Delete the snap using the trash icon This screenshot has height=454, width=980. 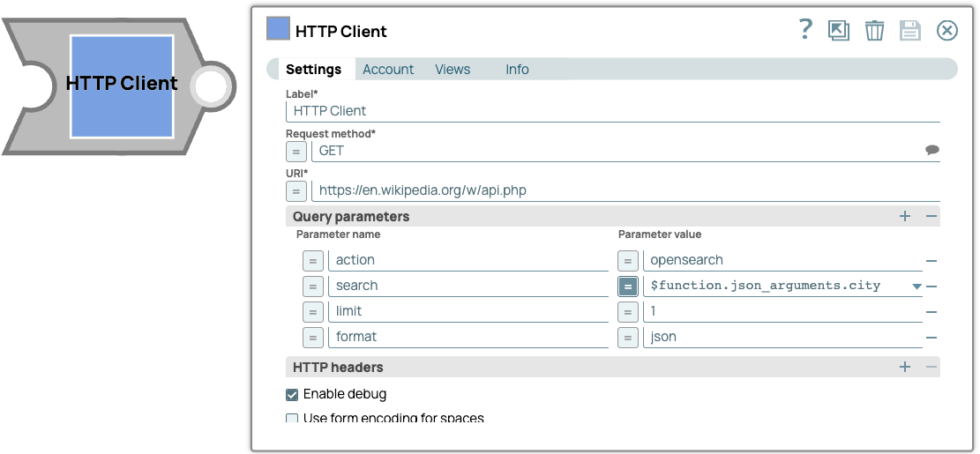click(874, 31)
